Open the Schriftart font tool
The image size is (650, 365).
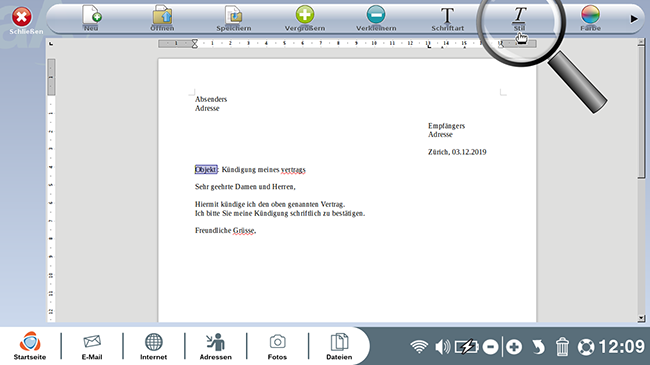[447, 16]
